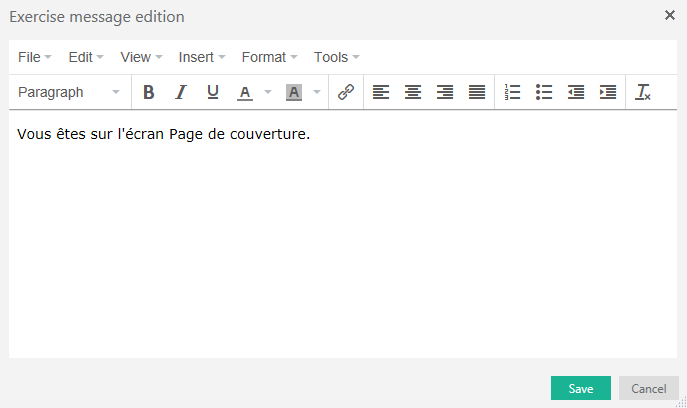Toggle italic text style
Viewport: 687px width, 408px height.
pos(181,92)
